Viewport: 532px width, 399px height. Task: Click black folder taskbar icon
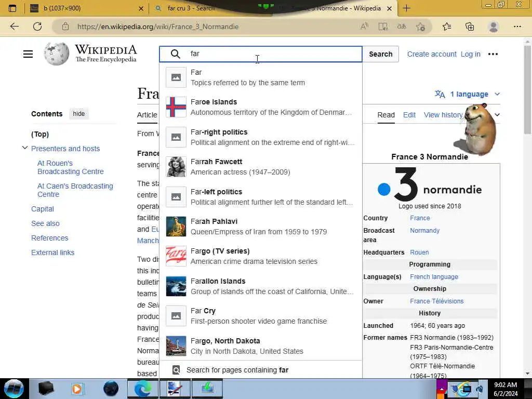point(46,389)
